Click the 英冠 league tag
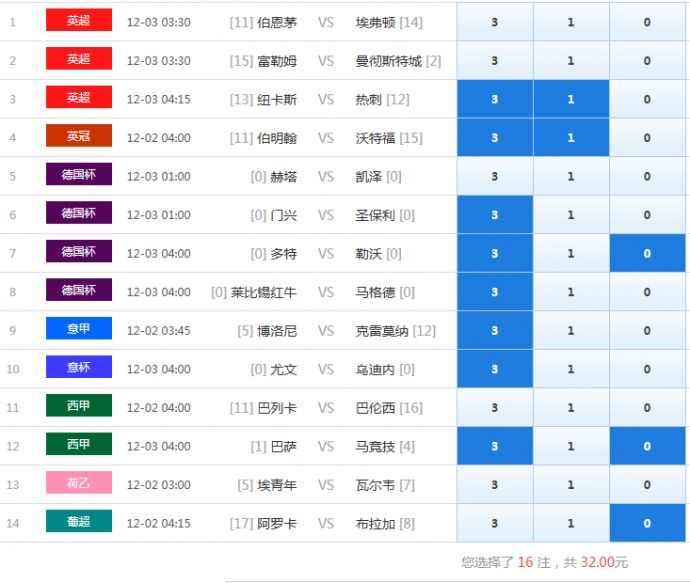This screenshot has height=583, width=690. (x=79, y=136)
